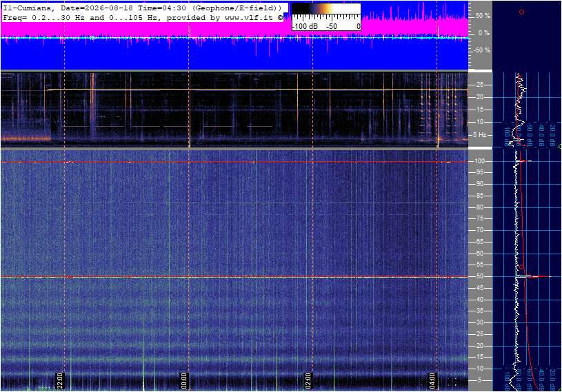The height and width of the screenshot is (392, 562).
Task: Select the '-100 dB' label on color scale
Action: coord(305,26)
